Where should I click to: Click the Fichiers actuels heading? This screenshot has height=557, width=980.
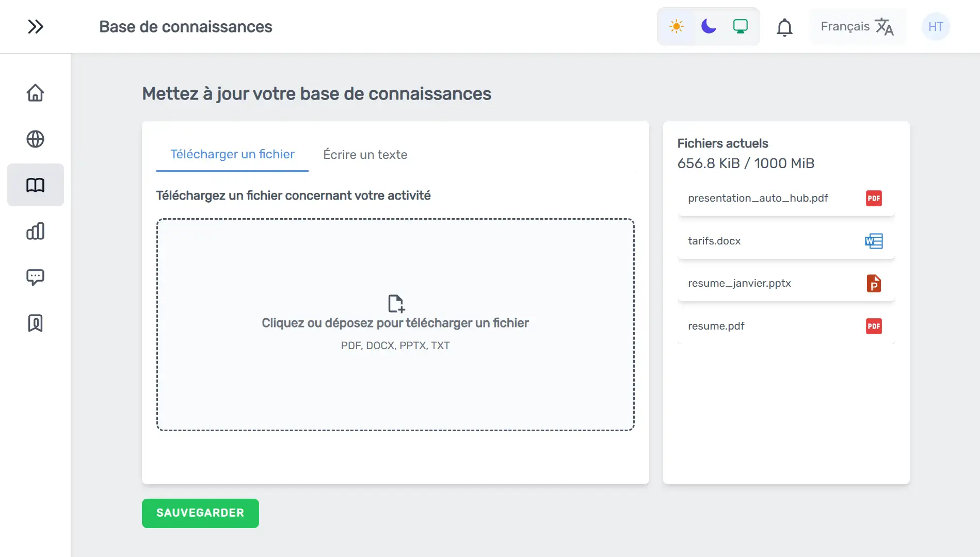point(722,143)
